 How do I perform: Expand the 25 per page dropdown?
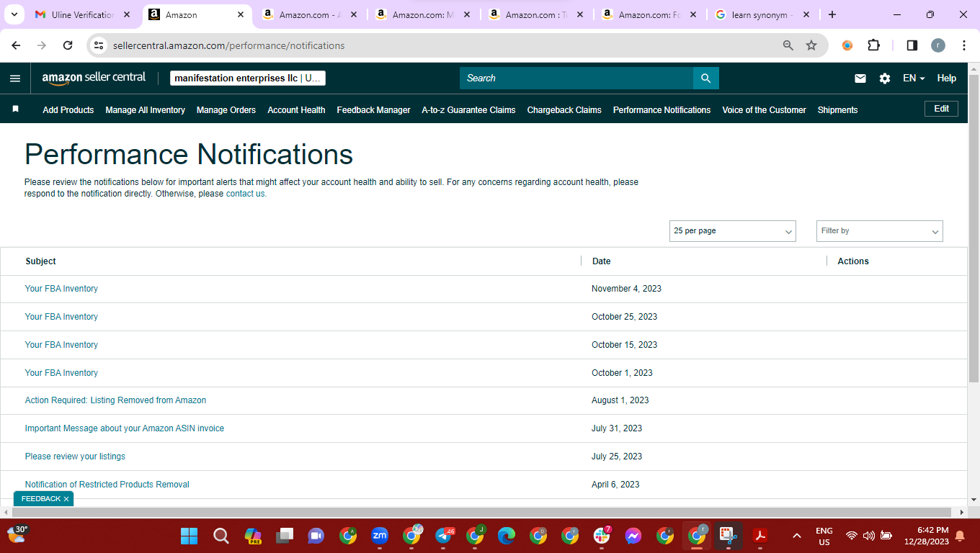pos(733,231)
